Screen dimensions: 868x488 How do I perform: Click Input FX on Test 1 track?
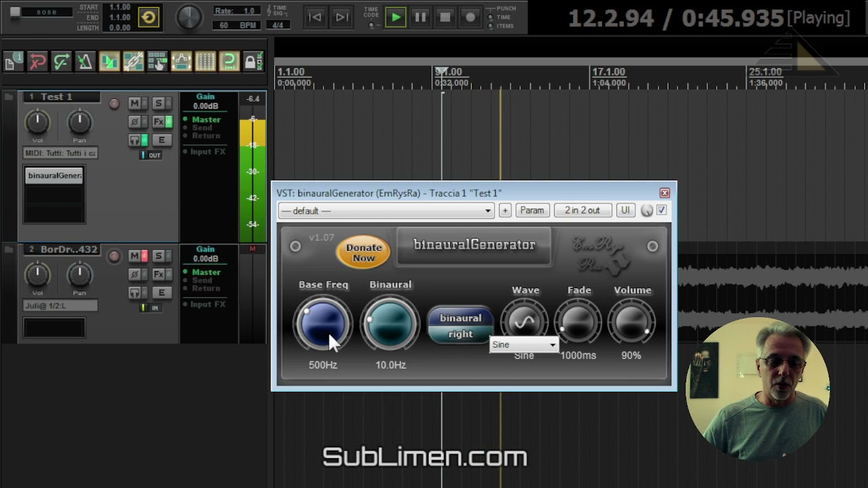coord(204,152)
